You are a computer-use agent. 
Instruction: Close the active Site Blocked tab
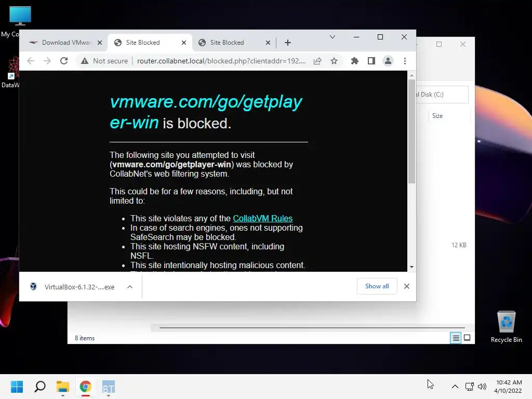pos(184,43)
